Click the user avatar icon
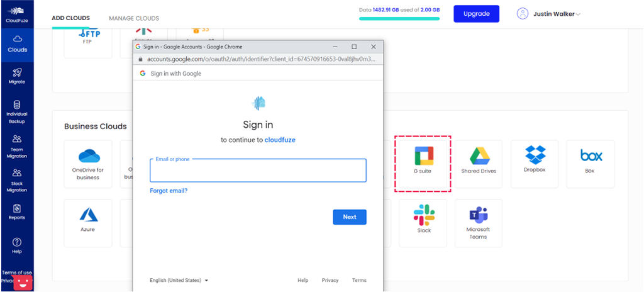 pyautogui.click(x=523, y=14)
